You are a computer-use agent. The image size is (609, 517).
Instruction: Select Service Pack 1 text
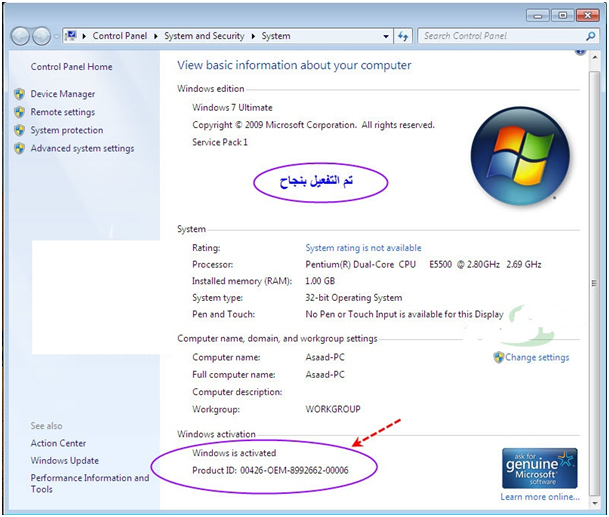[220, 142]
